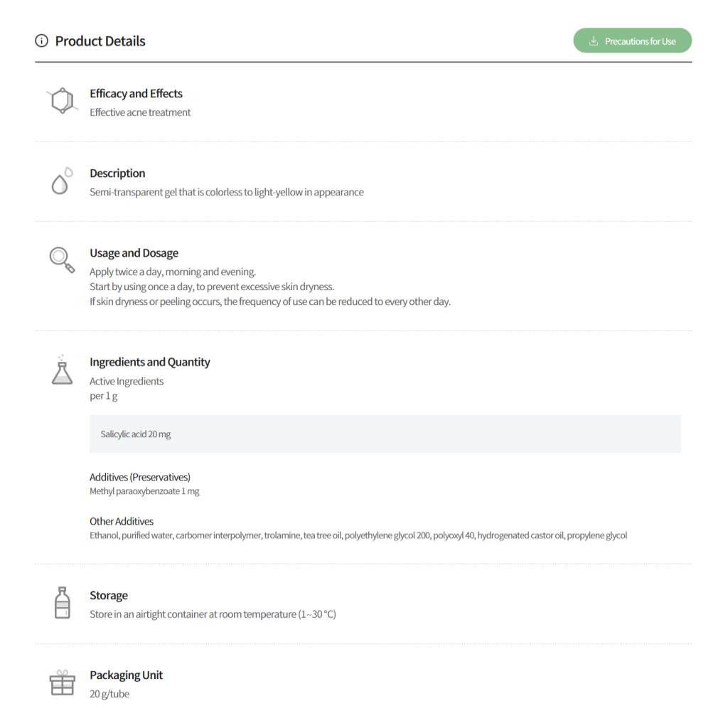Image resolution: width=728 pixels, height=728 pixels.
Task: Click the Product Details heading
Action: point(100,41)
